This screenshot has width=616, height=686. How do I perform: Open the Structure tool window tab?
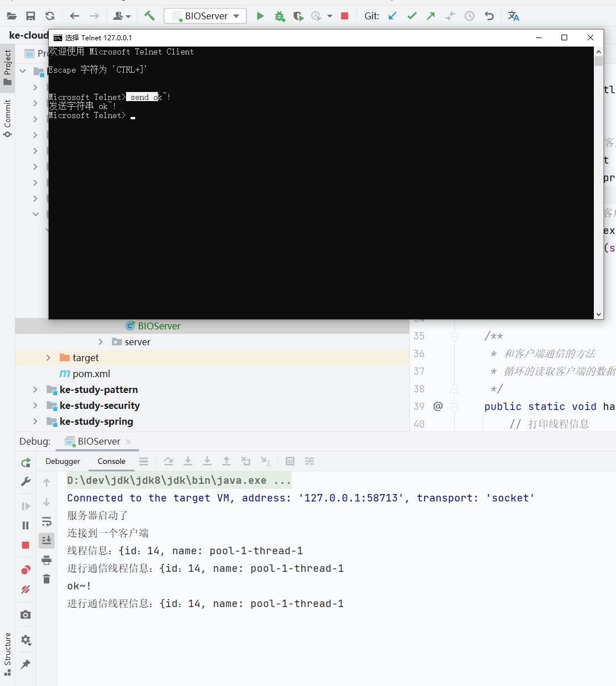[7, 654]
